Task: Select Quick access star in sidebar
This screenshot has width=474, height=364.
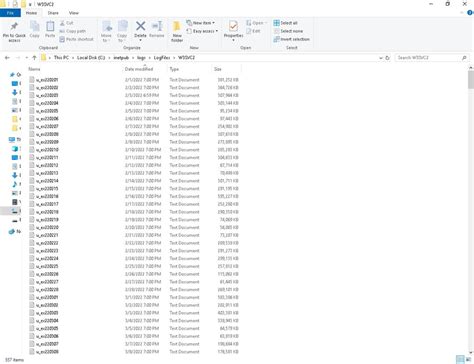Action: pyautogui.click(x=12, y=75)
